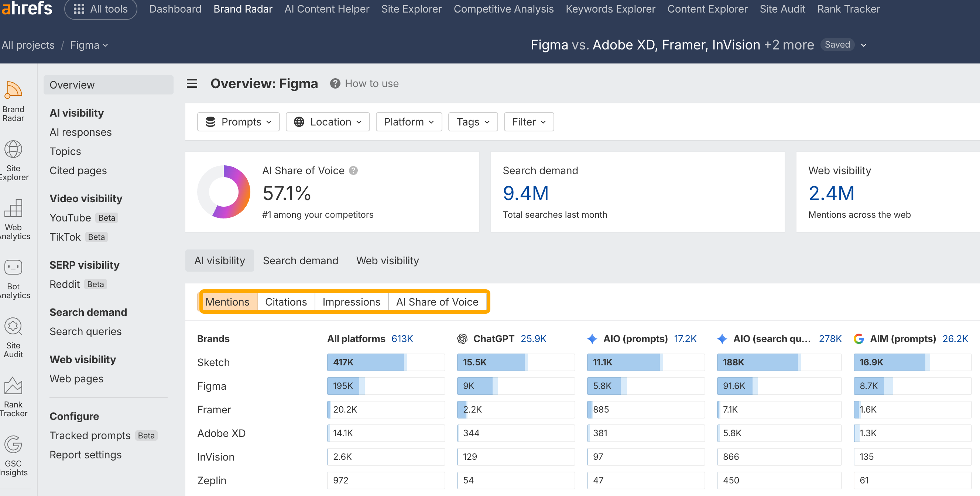This screenshot has width=980, height=496.
Task: Expand the saved report chevron
Action: pos(864,45)
